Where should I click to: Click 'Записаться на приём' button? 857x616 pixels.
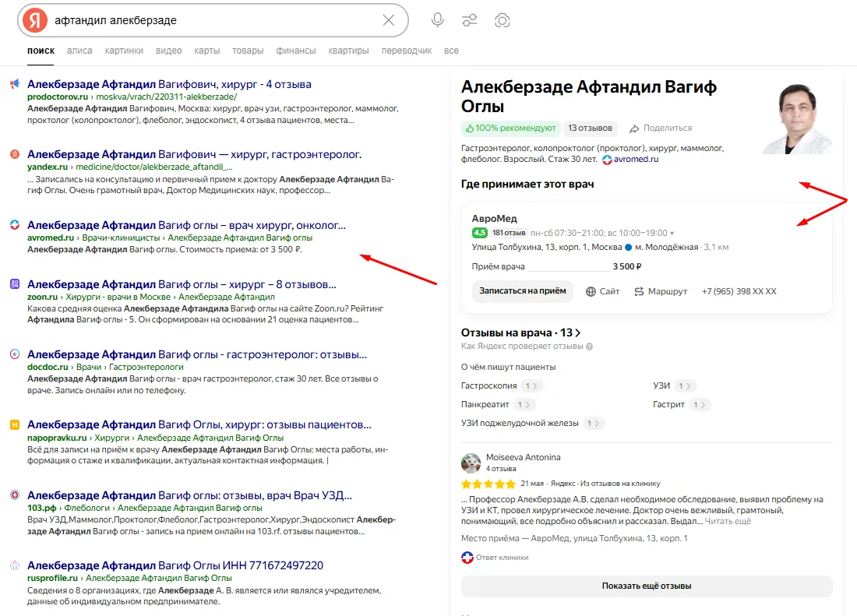tap(523, 291)
